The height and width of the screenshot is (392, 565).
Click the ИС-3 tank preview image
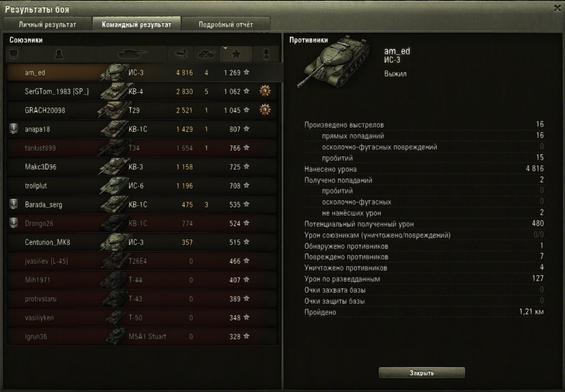[x=333, y=61]
